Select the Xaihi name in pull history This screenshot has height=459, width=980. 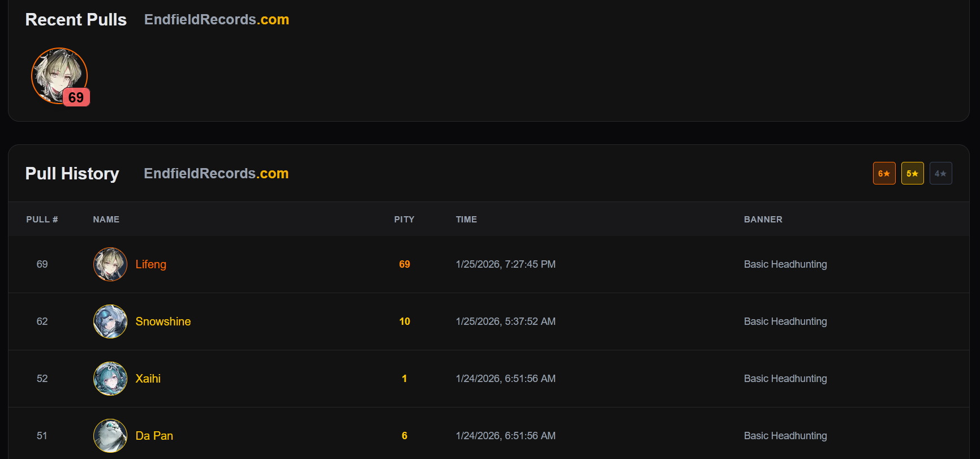pos(148,379)
